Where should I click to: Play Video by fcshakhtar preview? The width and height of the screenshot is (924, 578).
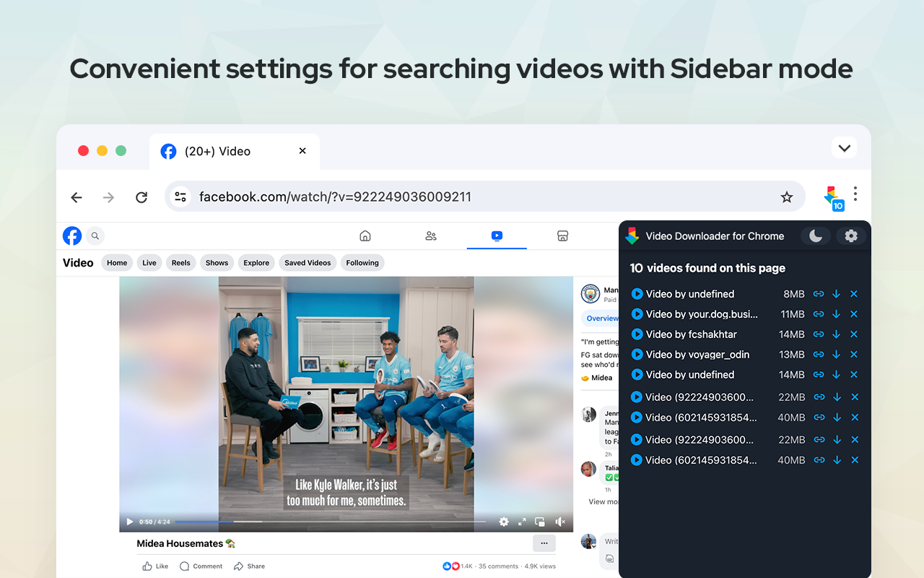637,335
